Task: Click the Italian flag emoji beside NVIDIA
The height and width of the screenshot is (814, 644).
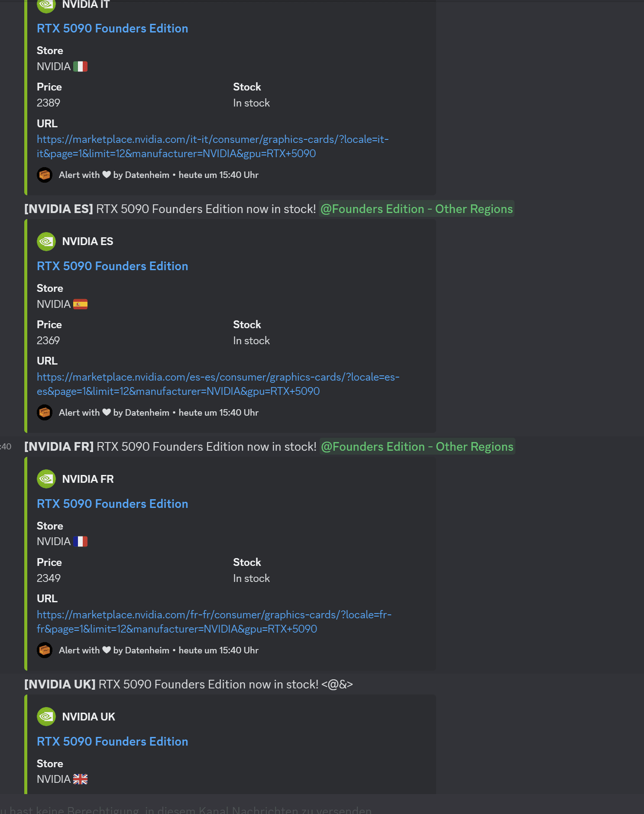Action: (80, 67)
